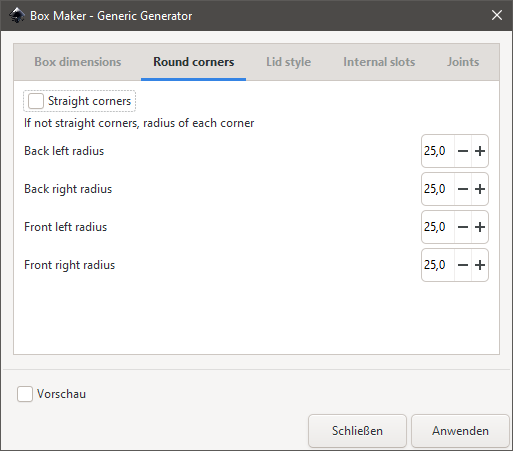
Task: Decrease Front left radius with minus icon
Action: point(463,227)
